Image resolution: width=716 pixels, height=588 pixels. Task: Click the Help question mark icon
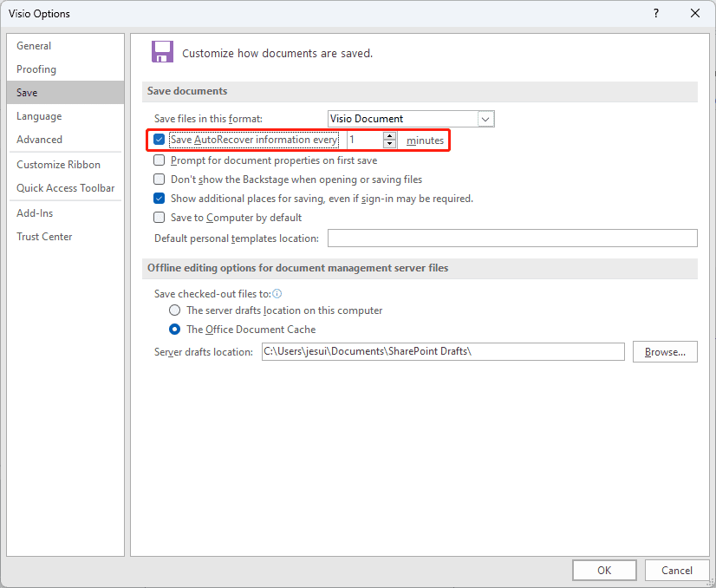[655, 13]
